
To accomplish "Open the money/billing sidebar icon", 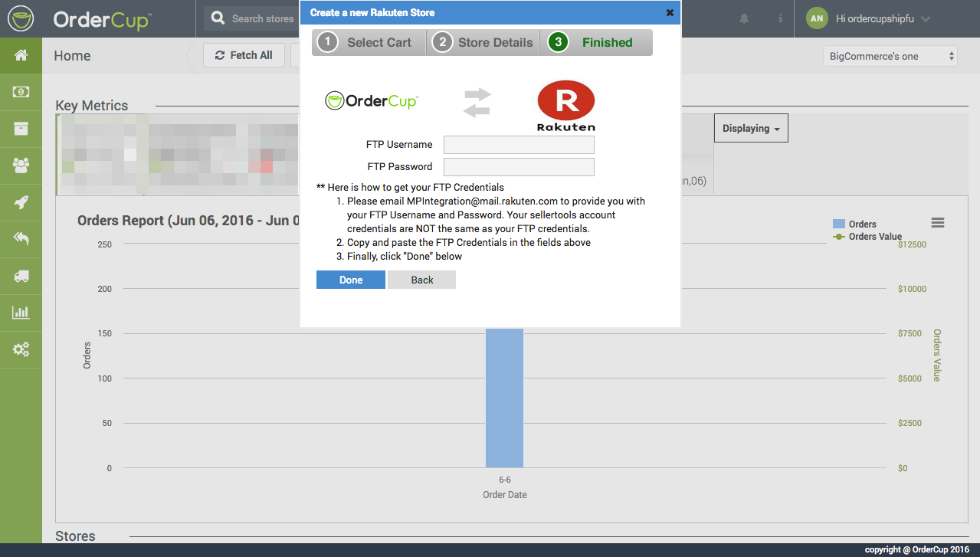I will [21, 92].
